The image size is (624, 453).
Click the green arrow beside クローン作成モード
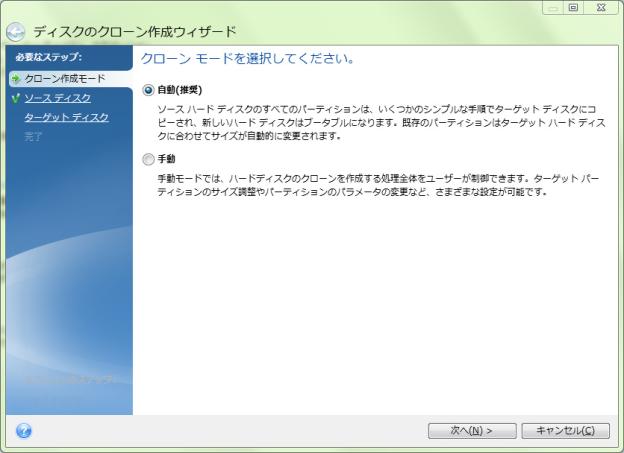16,79
